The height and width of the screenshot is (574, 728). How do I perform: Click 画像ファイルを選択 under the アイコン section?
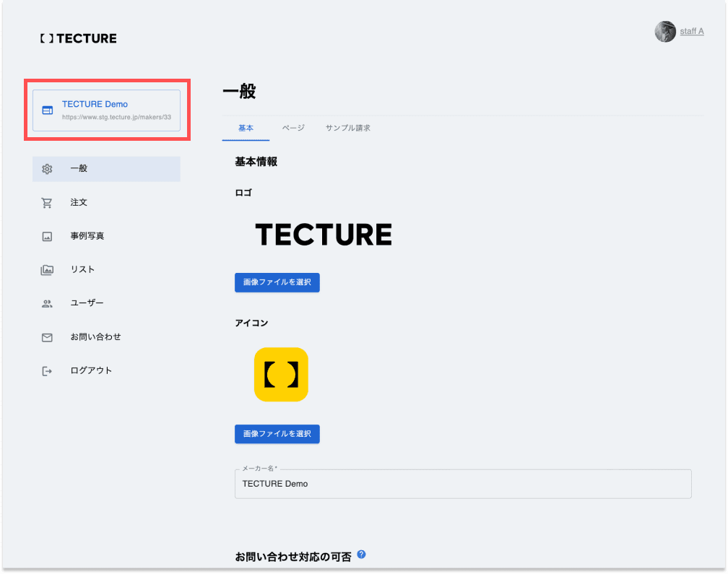click(277, 434)
